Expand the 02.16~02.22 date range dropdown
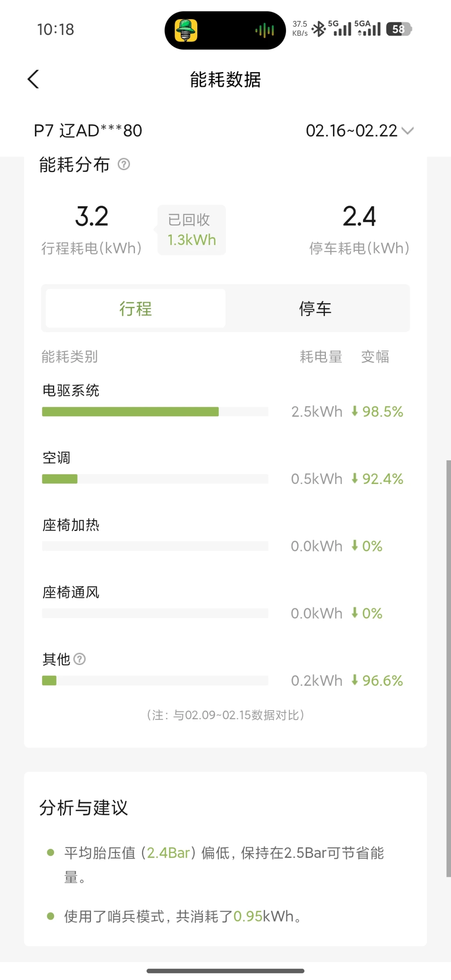The width and height of the screenshot is (451, 980). pos(352,131)
